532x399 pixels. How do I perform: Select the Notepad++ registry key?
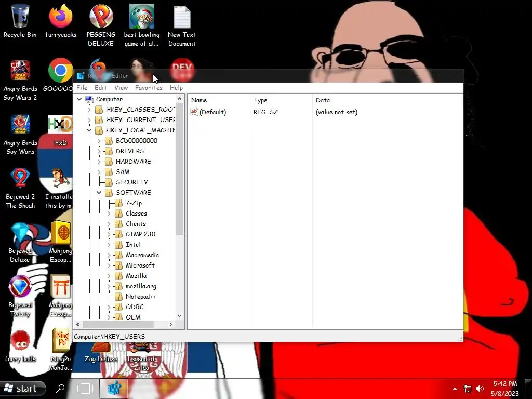pos(141,297)
